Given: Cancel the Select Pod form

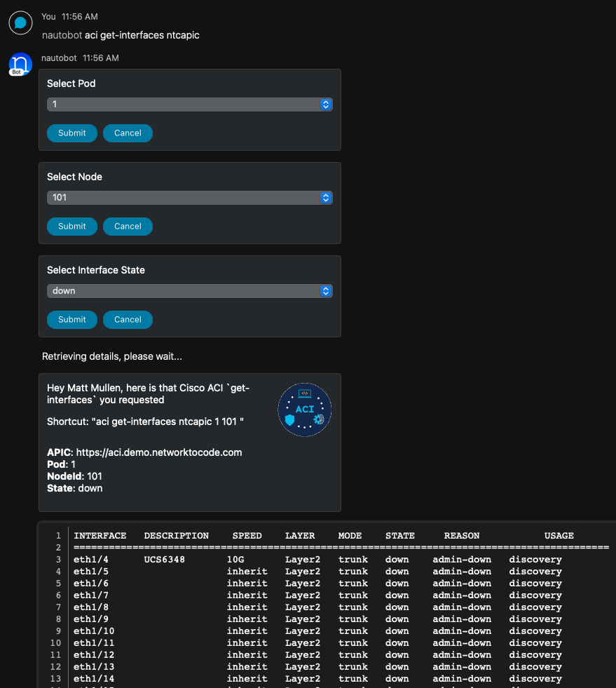Looking at the screenshot, I should [128, 133].
